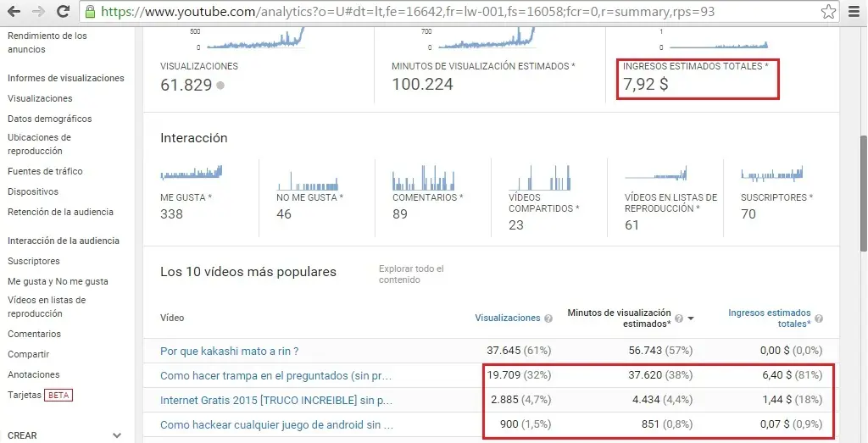868x443 pixels.
Task: Sort by the Visualizaciones column header
Action: click(508, 318)
